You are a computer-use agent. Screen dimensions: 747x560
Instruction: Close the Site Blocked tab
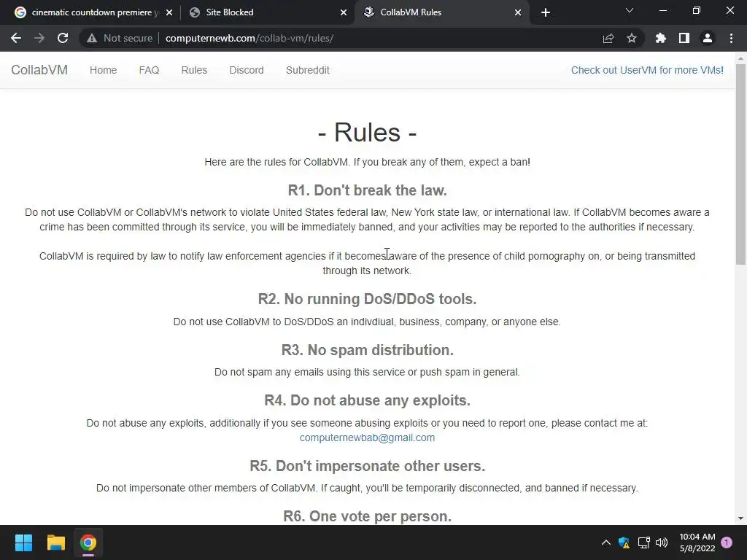[344, 12]
